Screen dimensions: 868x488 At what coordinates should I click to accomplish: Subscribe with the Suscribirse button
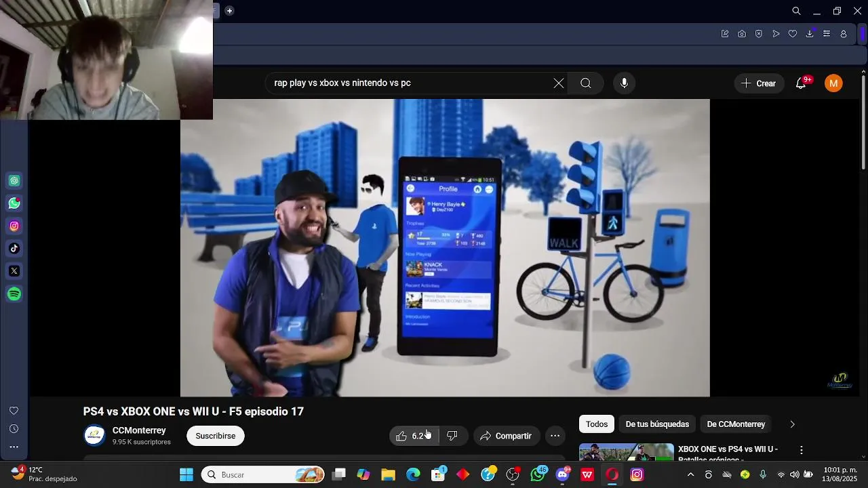coord(216,436)
